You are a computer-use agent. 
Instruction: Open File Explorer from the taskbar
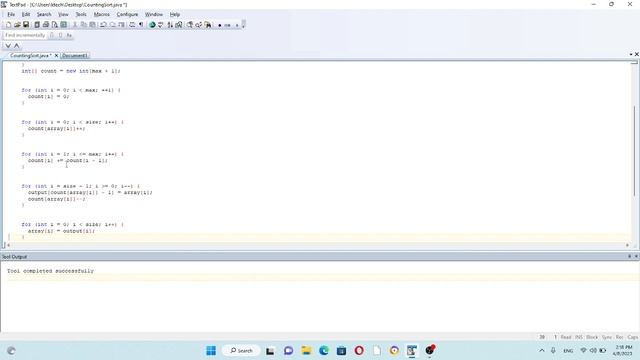[306, 351]
